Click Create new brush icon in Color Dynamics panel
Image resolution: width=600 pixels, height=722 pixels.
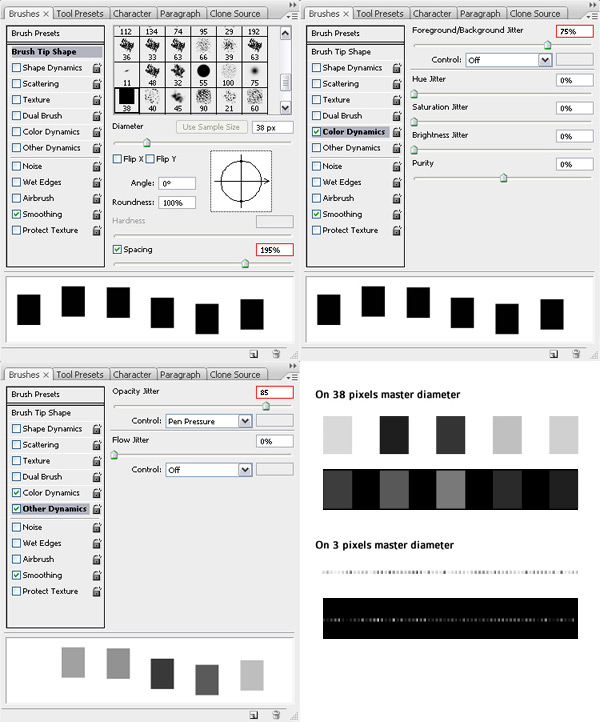[554, 354]
